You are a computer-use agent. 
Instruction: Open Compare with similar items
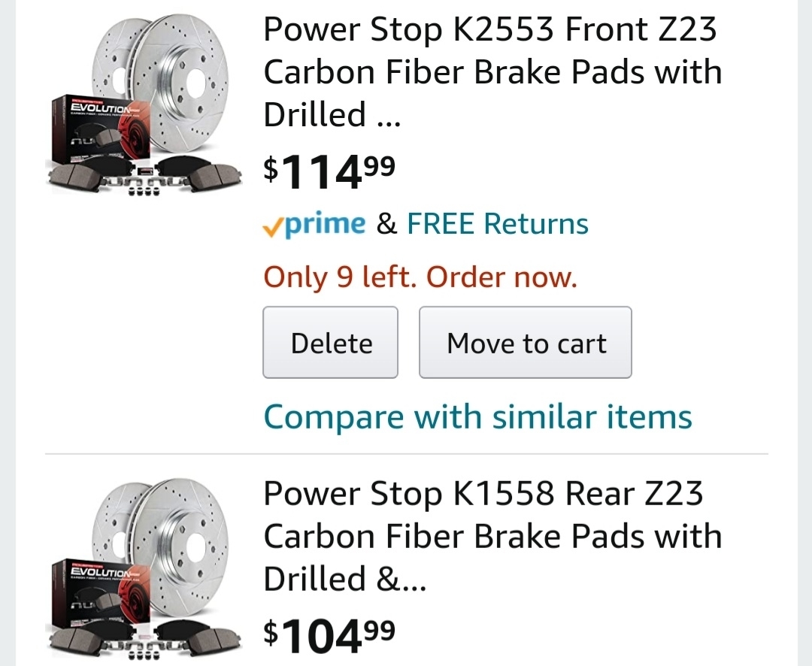pyautogui.click(x=477, y=416)
